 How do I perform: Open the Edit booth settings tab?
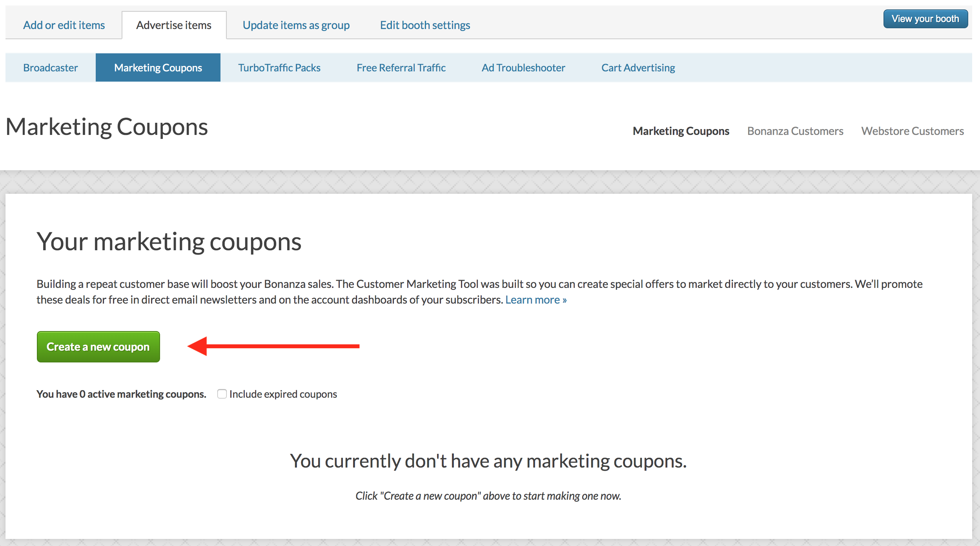tap(425, 25)
